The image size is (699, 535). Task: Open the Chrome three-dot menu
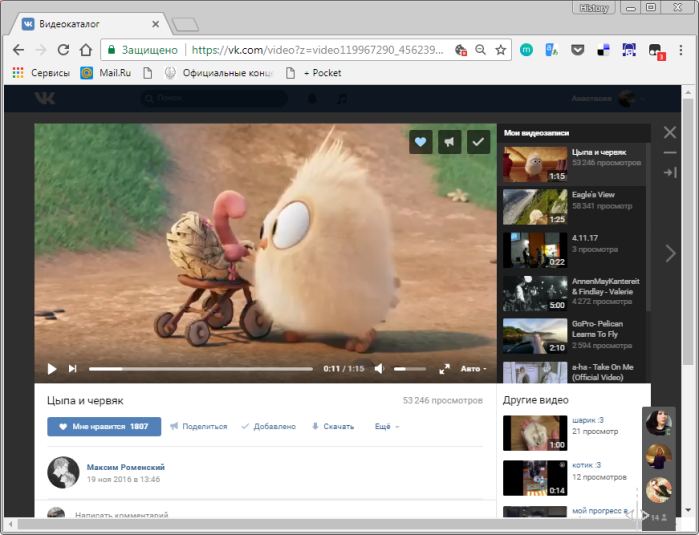pos(681,49)
